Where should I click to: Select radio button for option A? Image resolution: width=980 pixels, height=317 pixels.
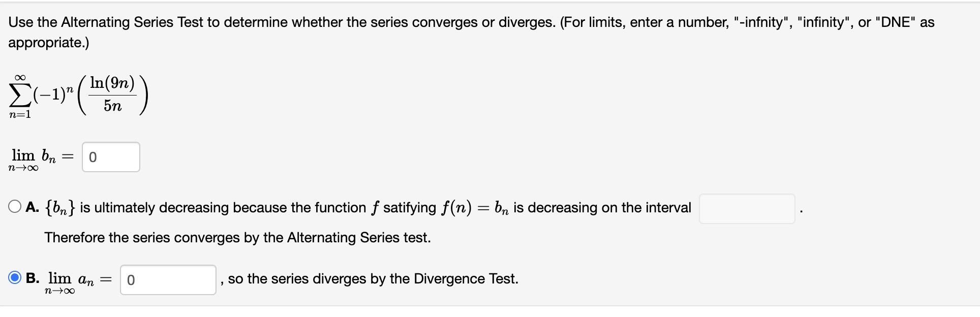(15, 207)
